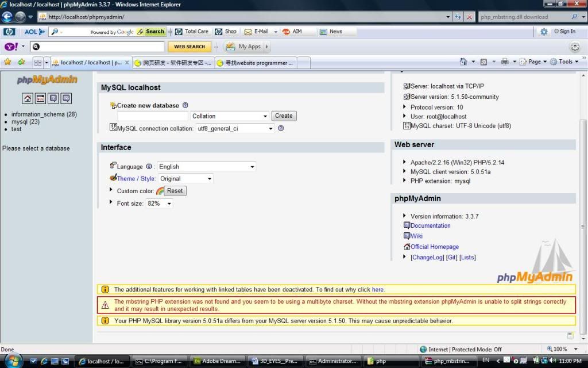
Task: Click the Create database button
Action: pyautogui.click(x=284, y=116)
